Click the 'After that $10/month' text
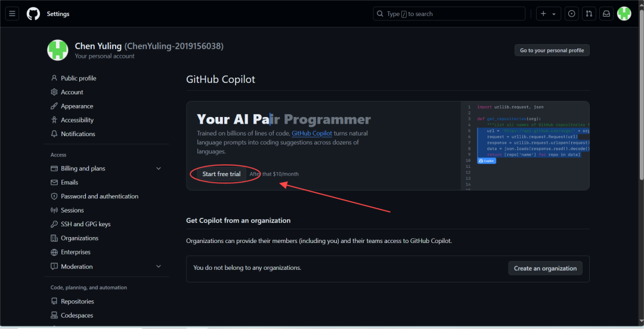The height and width of the screenshot is (329, 644). [274, 174]
